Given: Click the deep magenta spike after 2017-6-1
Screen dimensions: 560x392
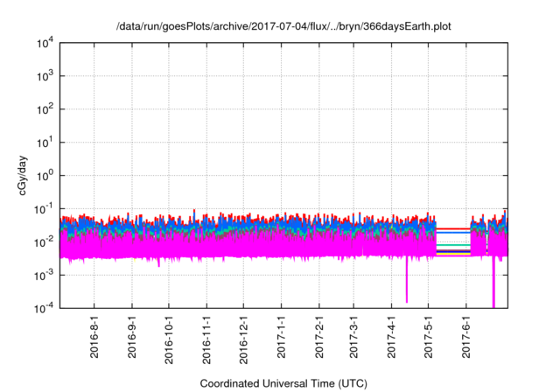Looking at the screenshot, I should click(x=493, y=289).
